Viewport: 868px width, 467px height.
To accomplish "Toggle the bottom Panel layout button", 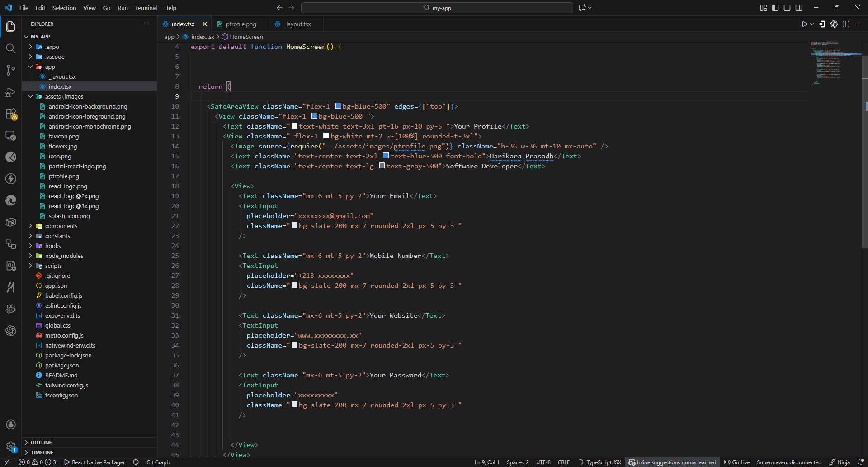I will pos(787,8).
